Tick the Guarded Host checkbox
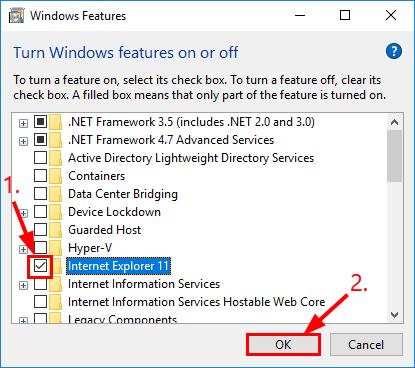 (40, 230)
